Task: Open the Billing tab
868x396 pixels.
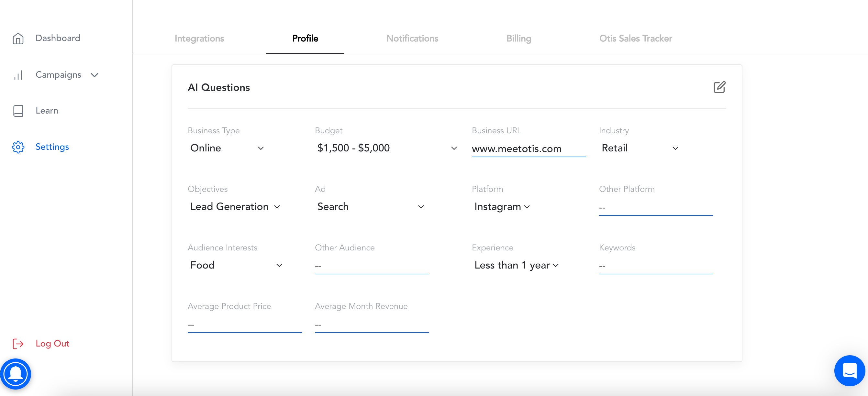Action: (518, 38)
